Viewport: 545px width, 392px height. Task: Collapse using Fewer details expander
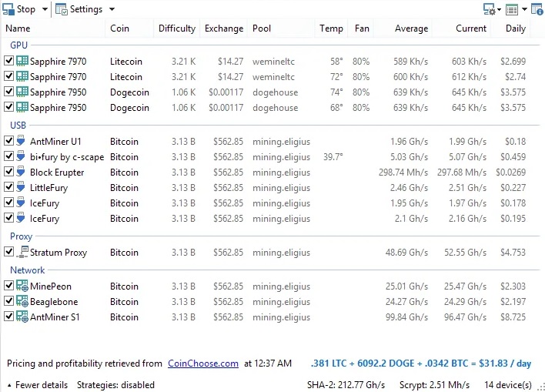37,385
